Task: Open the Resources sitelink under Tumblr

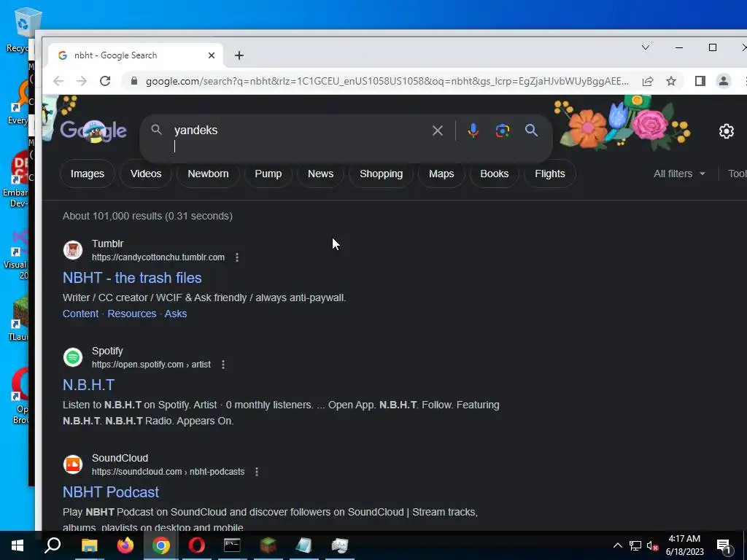Action: click(132, 314)
